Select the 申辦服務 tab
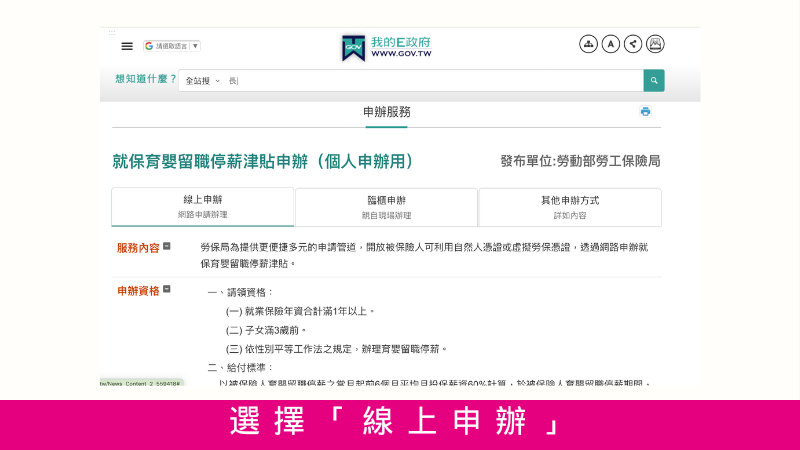 (387, 112)
